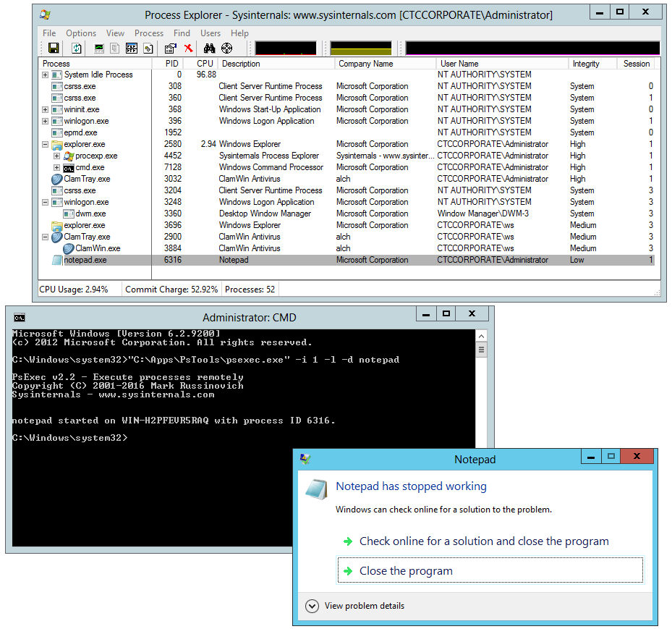Click the yellow commit history graph in toolbar

pyautogui.click(x=361, y=48)
